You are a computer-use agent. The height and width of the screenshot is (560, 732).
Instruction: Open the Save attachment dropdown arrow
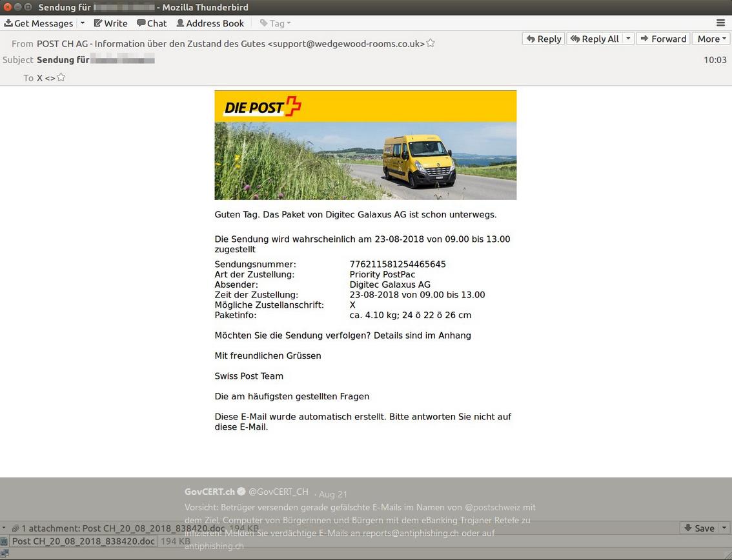tap(724, 528)
